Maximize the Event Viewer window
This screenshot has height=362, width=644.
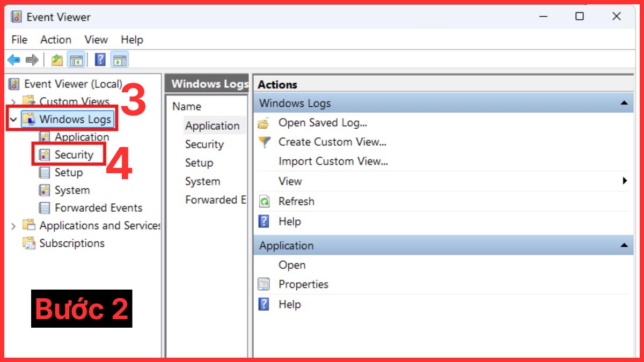580,17
